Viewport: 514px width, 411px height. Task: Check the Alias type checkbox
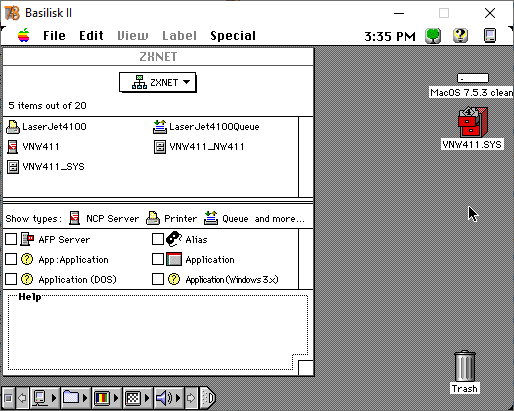158,239
